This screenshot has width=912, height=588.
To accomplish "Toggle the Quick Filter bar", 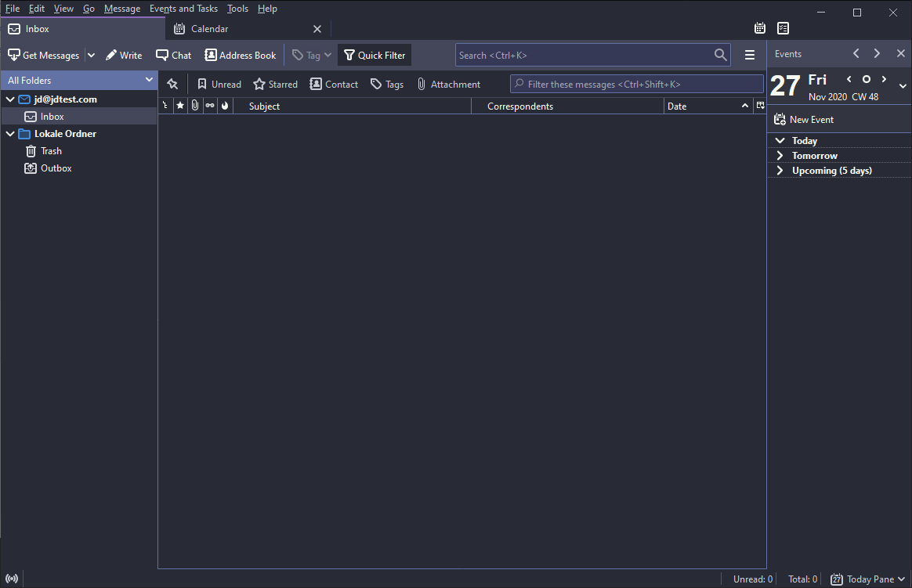I will point(374,55).
